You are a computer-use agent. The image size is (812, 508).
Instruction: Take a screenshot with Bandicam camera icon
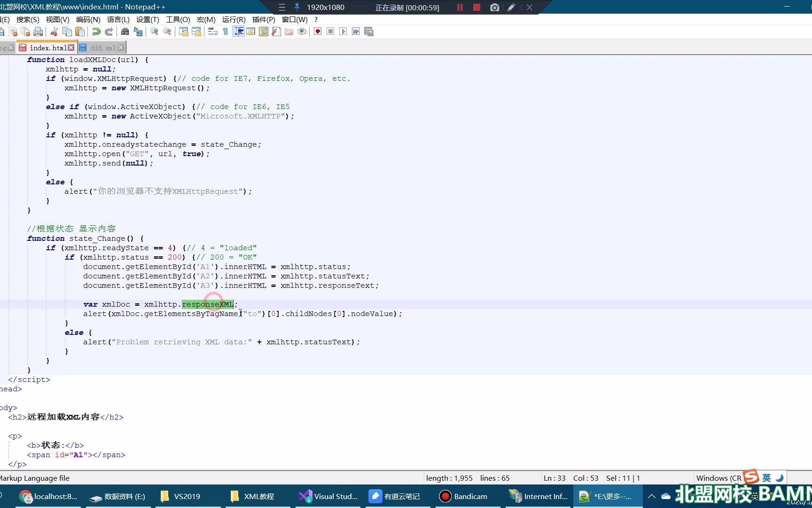[494, 8]
